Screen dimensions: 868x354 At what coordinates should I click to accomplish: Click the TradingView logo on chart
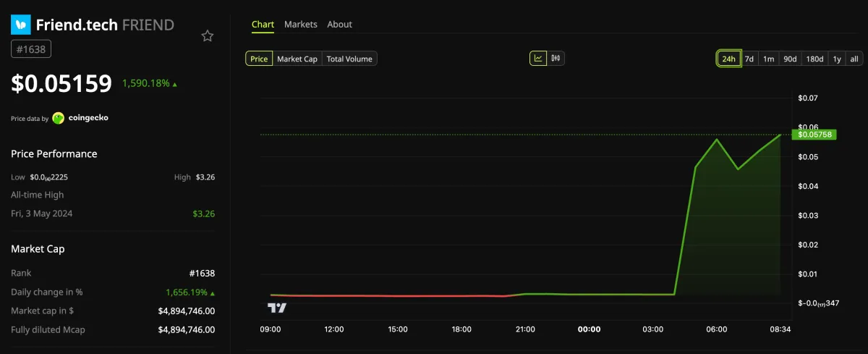[277, 308]
